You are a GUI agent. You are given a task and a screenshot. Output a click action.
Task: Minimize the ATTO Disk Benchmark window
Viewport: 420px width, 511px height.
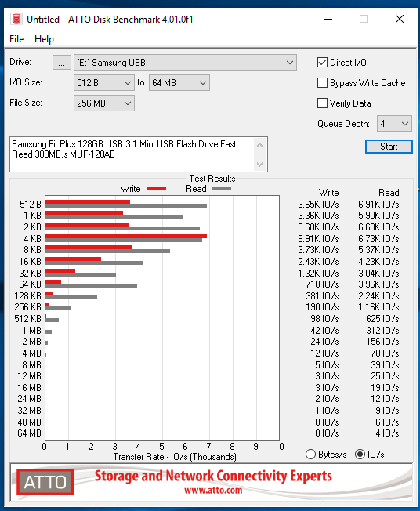tap(328, 19)
